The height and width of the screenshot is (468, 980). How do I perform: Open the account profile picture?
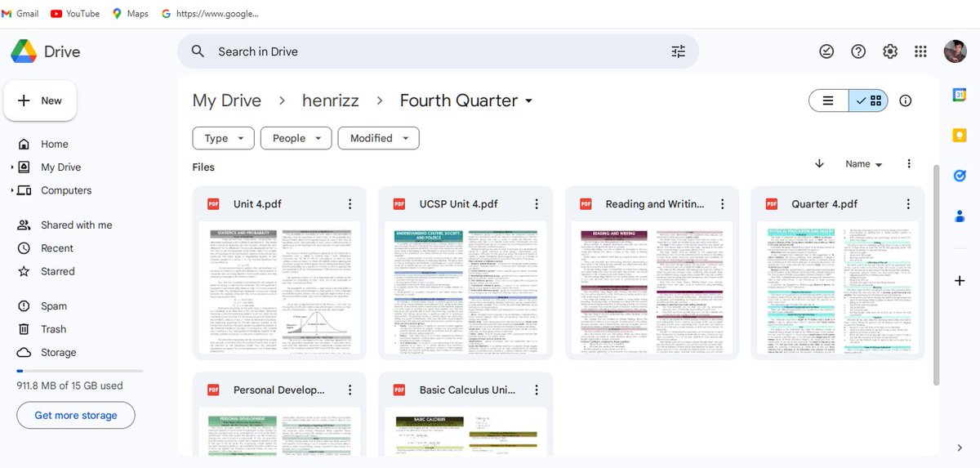tap(955, 51)
